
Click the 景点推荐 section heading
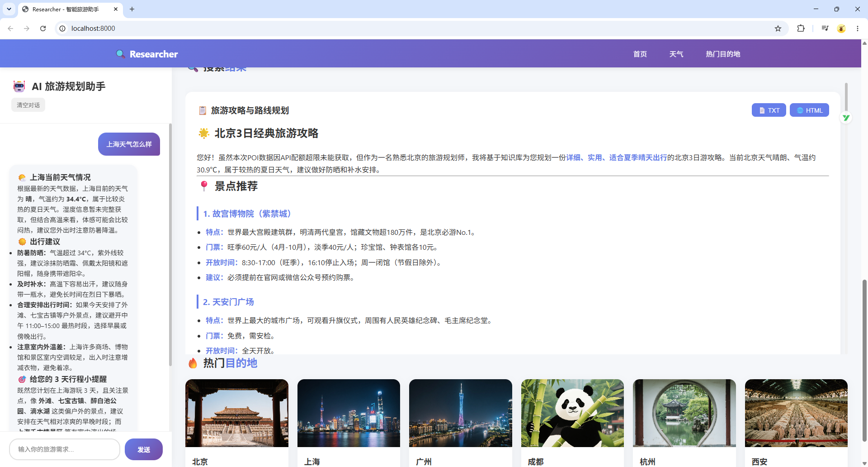(236, 186)
